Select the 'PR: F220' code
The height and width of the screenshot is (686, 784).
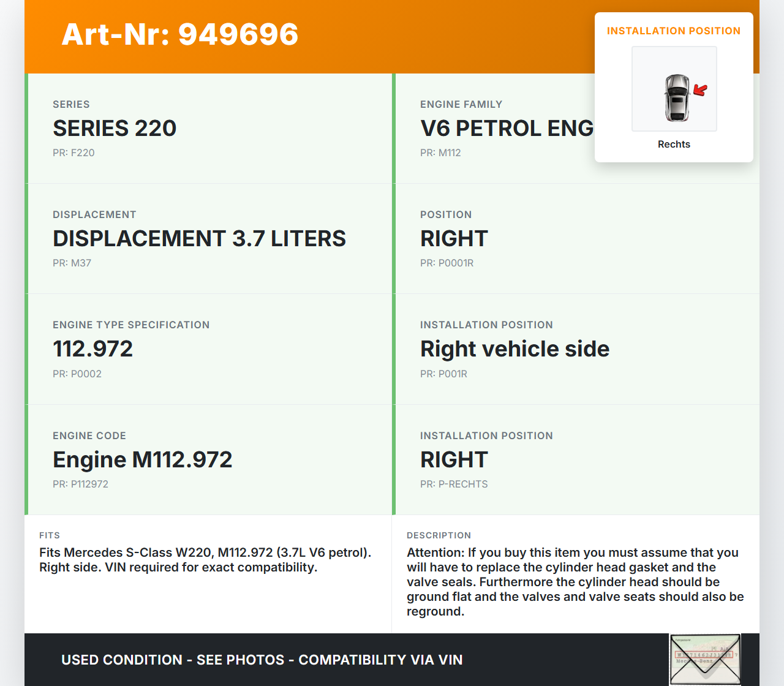[73, 153]
